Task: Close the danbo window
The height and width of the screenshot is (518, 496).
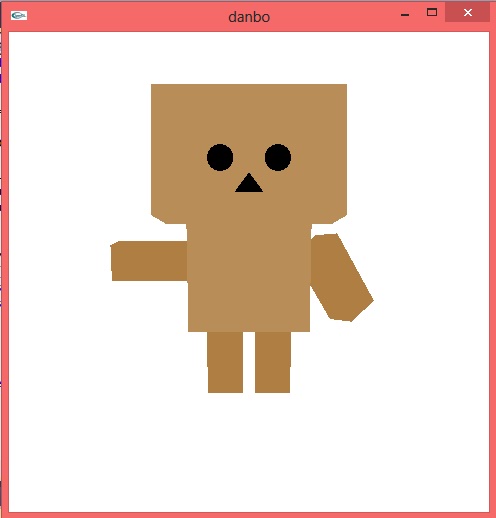Action: point(468,13)
